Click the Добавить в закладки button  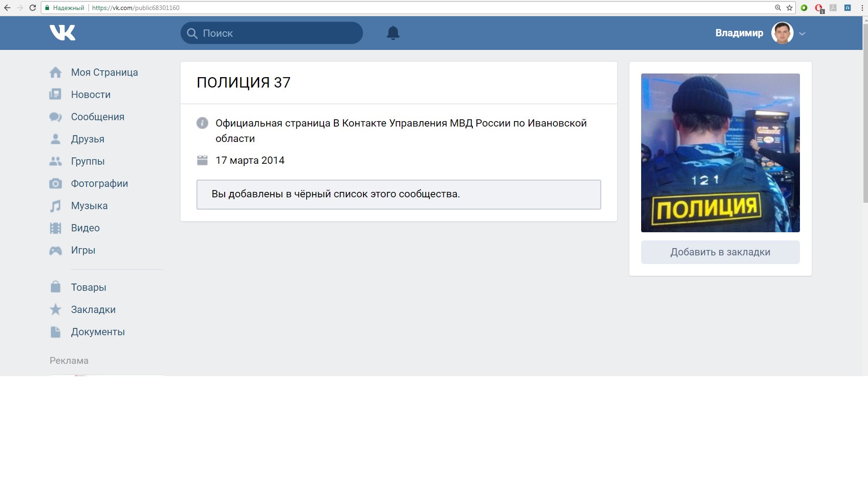pyautogui.click(x=720, y=252)
